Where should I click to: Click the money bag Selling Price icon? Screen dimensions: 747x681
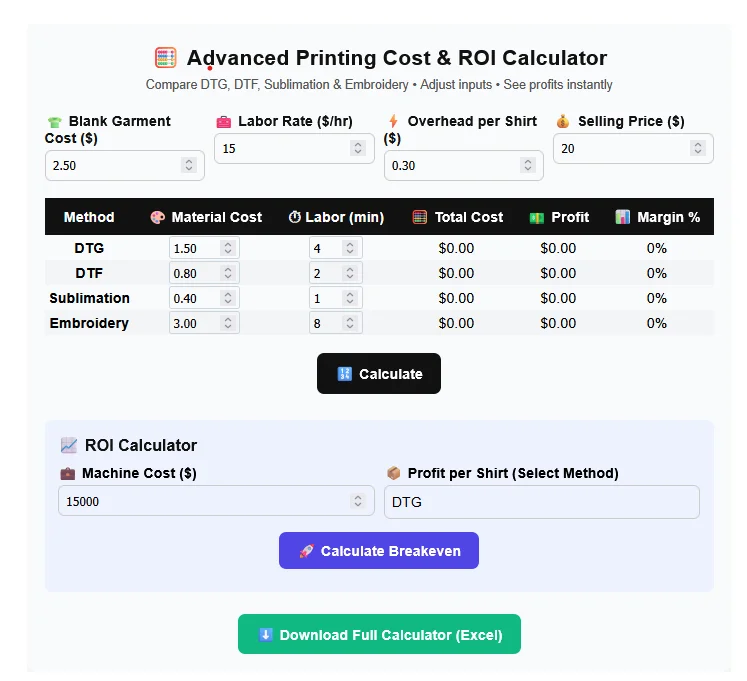563,121
